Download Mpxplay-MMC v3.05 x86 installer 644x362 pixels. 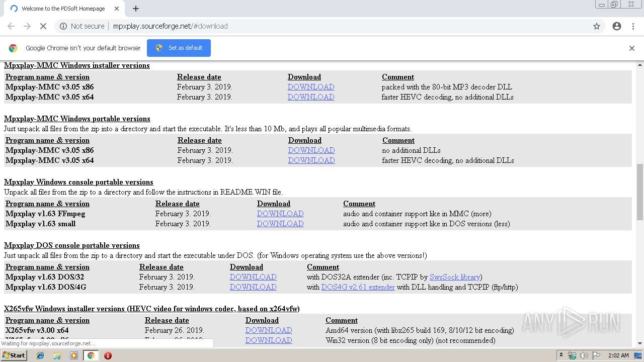311,87
